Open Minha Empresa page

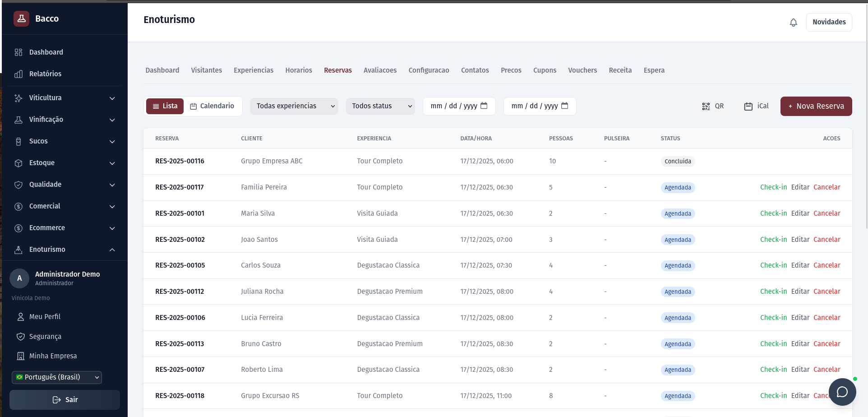click(53, 356)
